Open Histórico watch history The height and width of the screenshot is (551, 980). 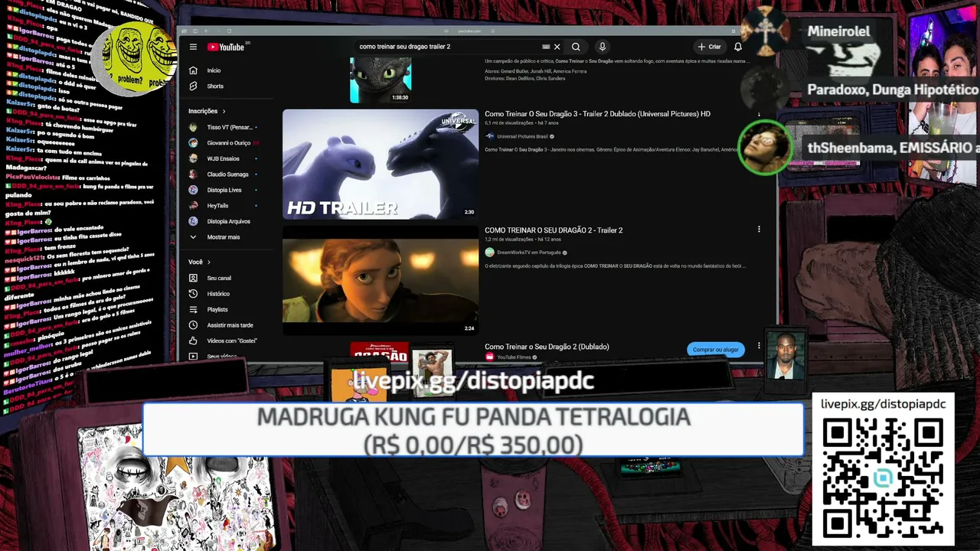pos(218,294)
